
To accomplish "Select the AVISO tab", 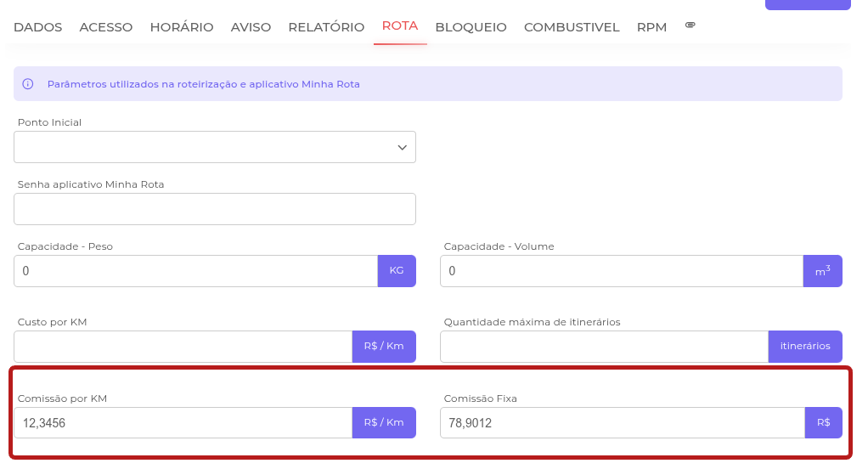I will pos(251,27).
